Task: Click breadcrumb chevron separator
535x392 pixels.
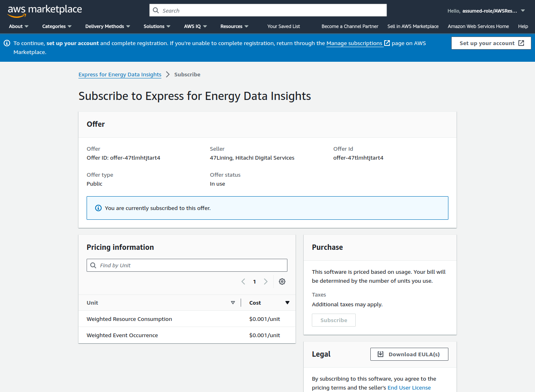Action: click(x=168, y=74)
